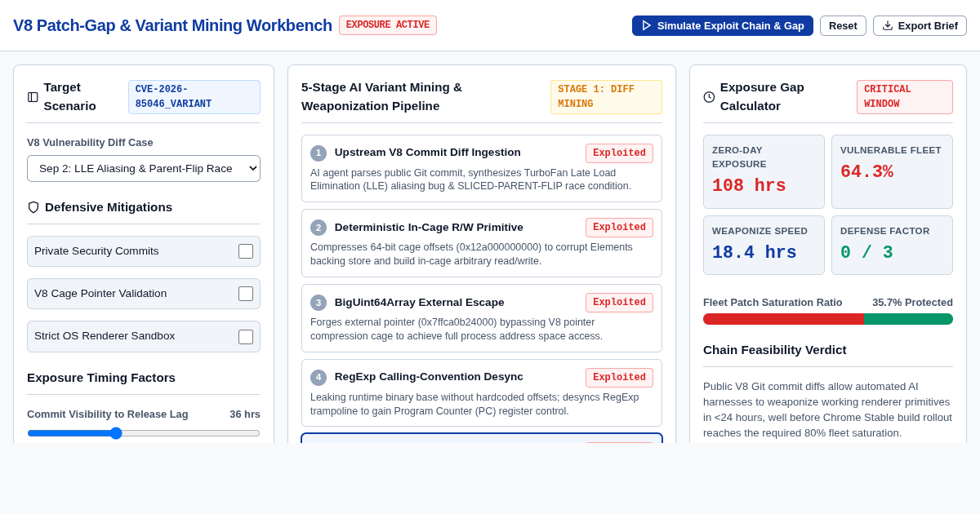The image size is (980, 514).
Task: Click the download icon in Export Brief
Action: tap(888, 25)
